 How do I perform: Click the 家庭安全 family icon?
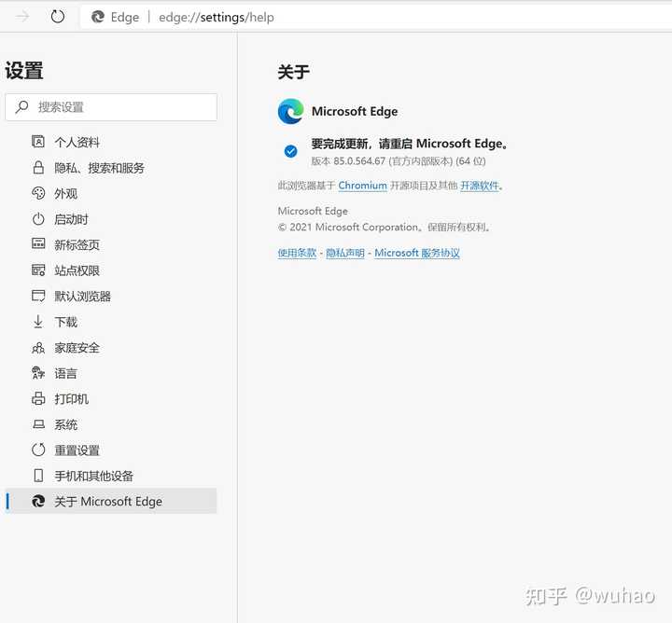coord(38,348)
